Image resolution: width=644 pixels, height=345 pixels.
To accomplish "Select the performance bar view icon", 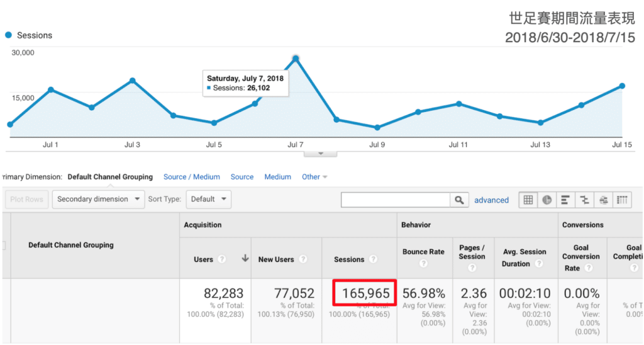I will [x=566, y=200].
